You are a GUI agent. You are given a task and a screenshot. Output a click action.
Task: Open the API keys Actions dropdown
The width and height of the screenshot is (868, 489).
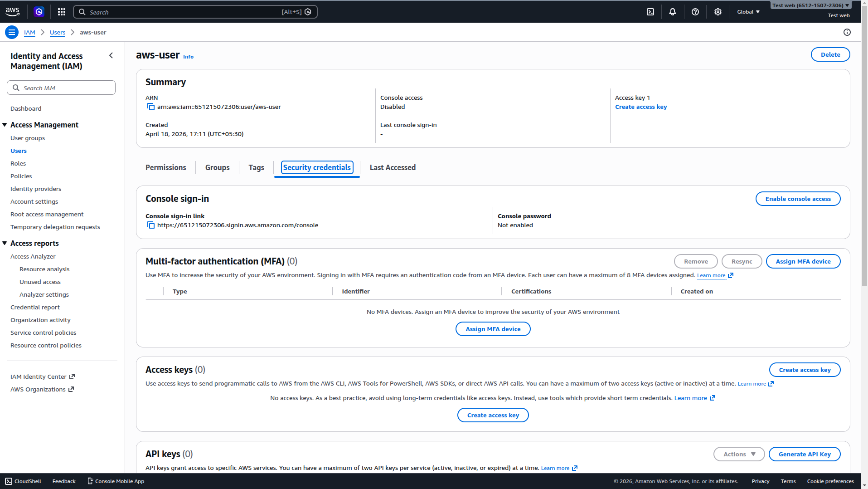[x=739, y=454]
